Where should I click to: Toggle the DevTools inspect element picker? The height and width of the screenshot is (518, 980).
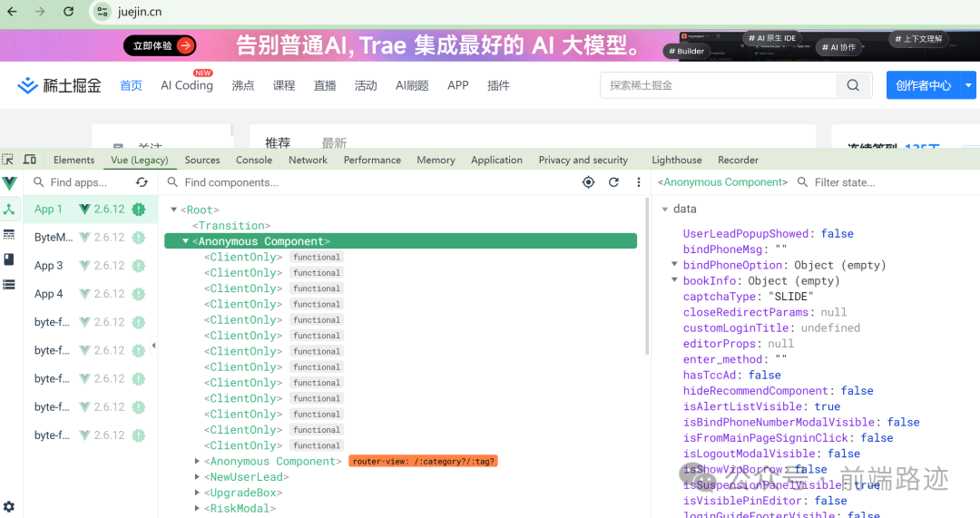click(8, 160)
